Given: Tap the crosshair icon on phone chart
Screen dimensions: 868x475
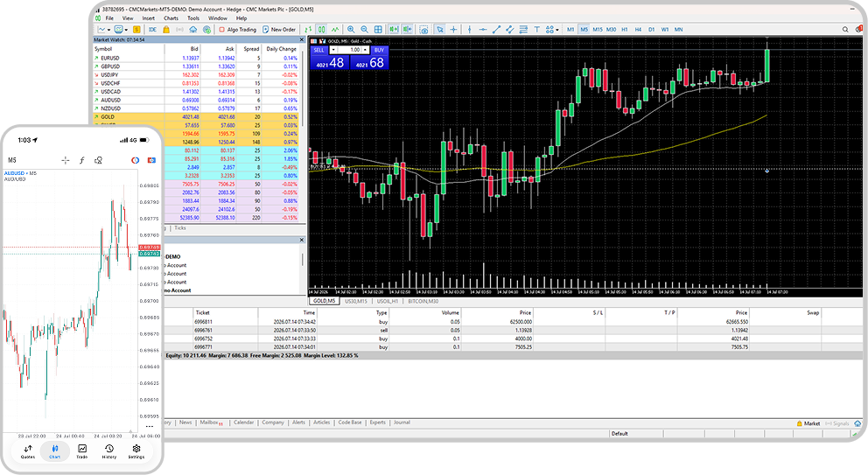Looking at the screenshot, I should tap(66, 160).
